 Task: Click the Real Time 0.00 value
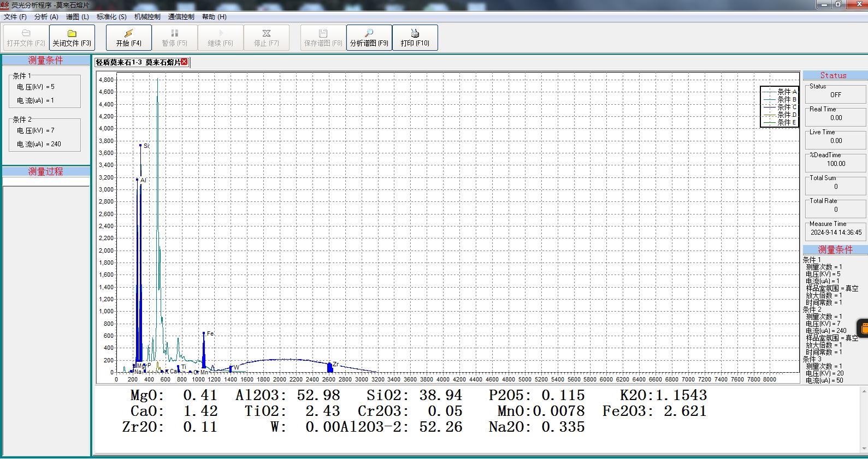[x=836, y=118]
